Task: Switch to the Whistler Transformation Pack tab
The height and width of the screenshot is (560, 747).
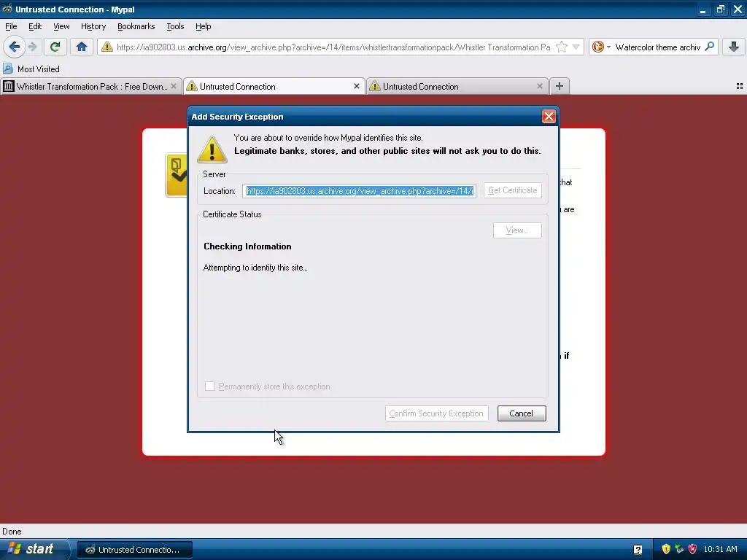Action: pos(90,86)
